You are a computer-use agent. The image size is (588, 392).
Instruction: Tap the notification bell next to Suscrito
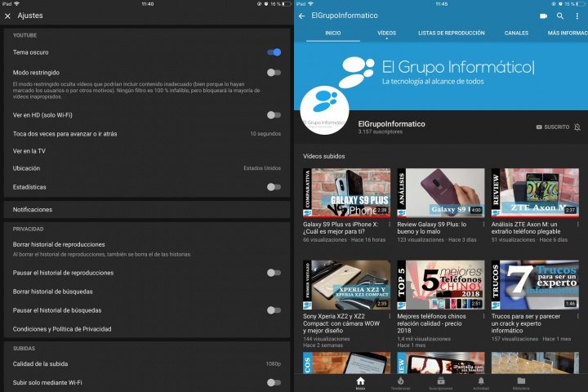coord(577,127)
